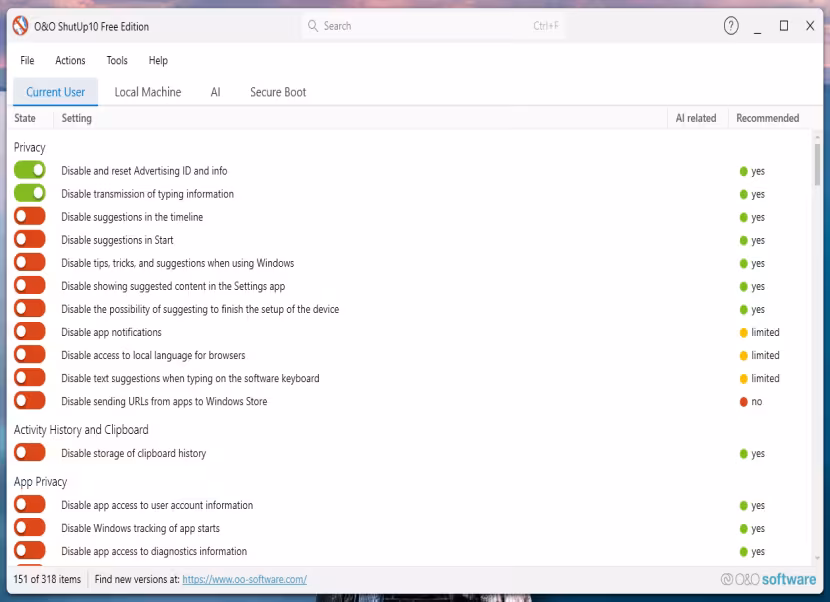
Task: Toggle Disable app notifications switch
Action: 30,332
